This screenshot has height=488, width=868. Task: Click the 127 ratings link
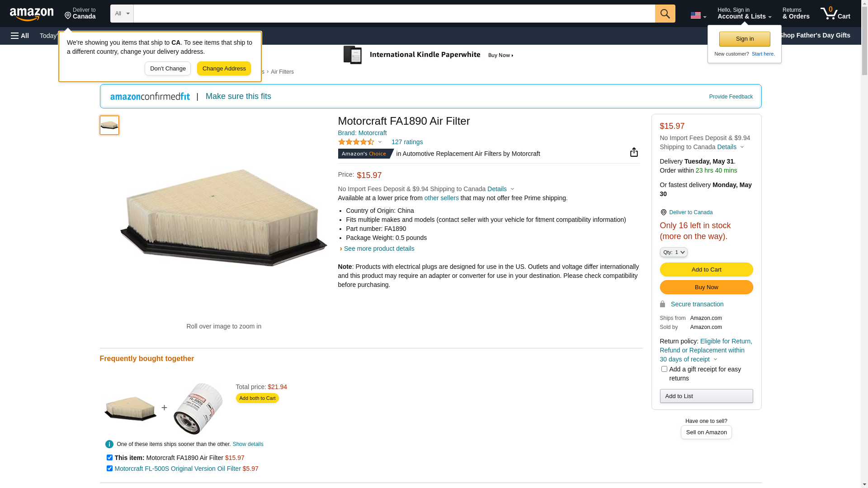click(407, 142)
